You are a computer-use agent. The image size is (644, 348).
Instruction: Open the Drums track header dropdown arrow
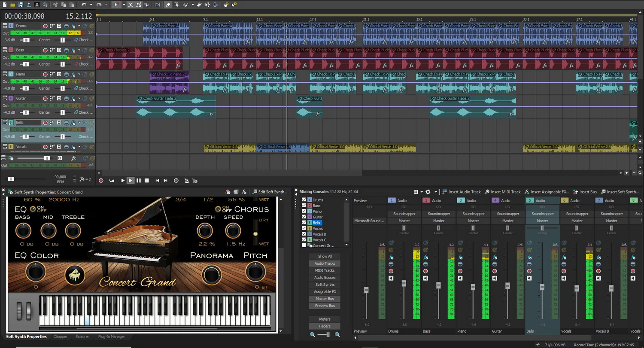click(79, 26)
